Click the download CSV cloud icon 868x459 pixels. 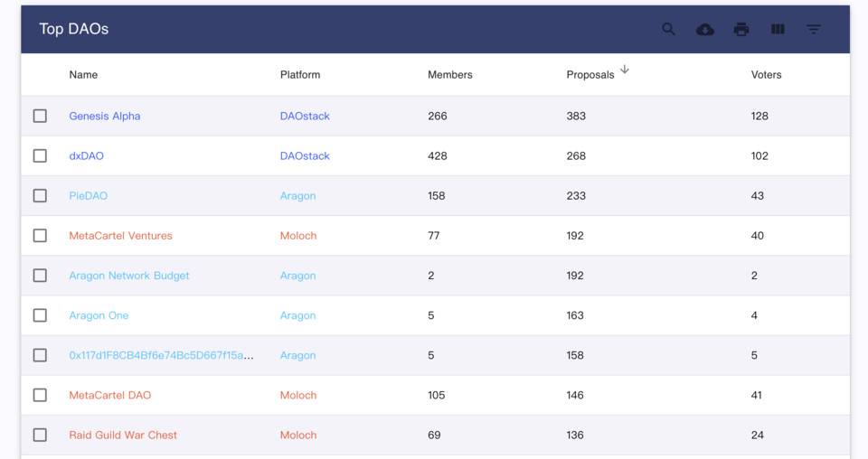coord(704,29)
